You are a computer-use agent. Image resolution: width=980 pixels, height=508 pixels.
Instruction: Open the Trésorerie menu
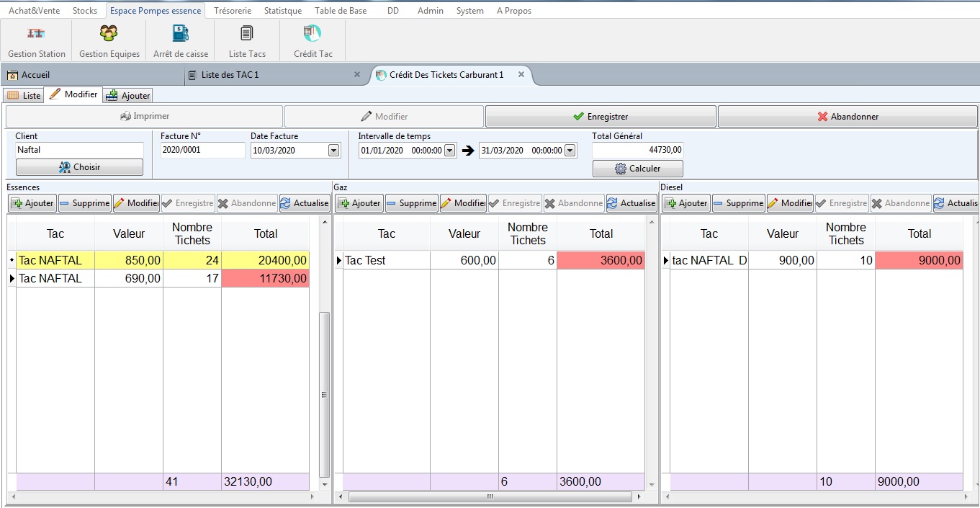[233, 11]
